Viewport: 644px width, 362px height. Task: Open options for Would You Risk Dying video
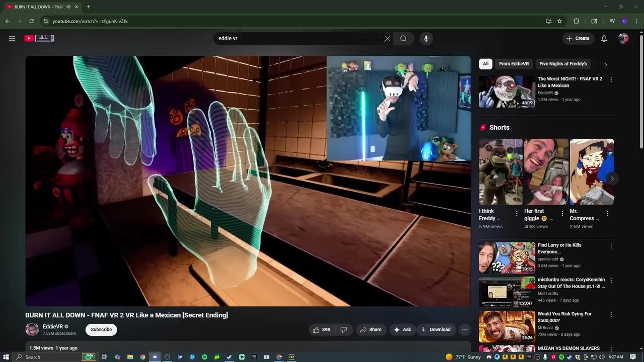611,315
